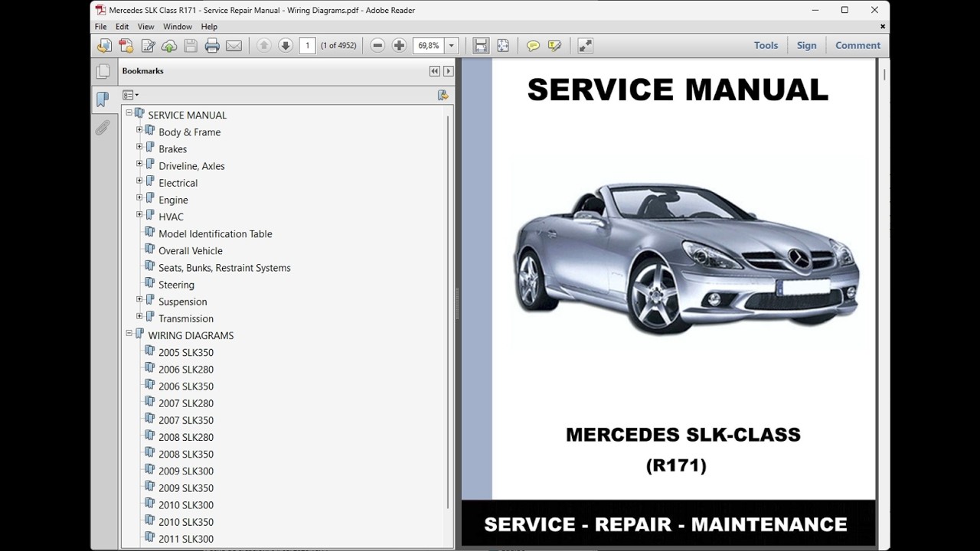The height and width of the screenshot is (551, 980).
Task: Expand the Engine bookmark
Action: 139,197
